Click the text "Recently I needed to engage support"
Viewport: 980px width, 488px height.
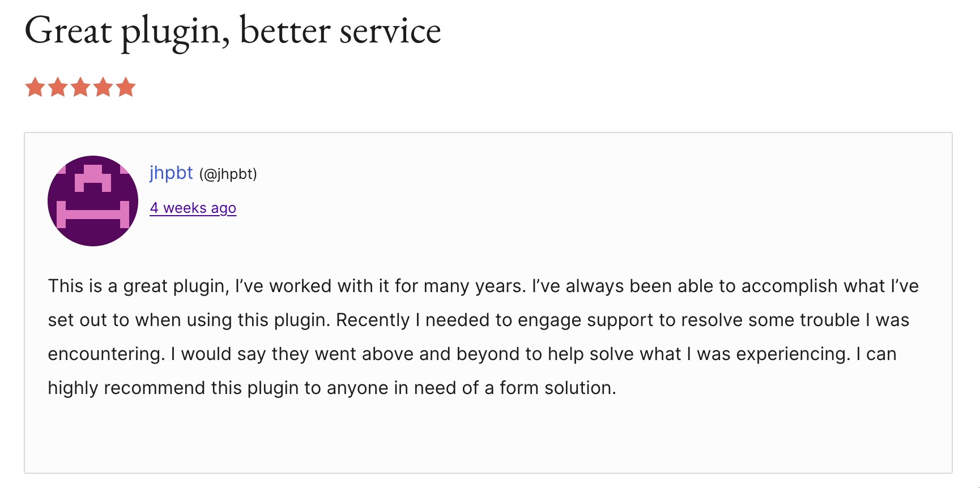(459, 320)
